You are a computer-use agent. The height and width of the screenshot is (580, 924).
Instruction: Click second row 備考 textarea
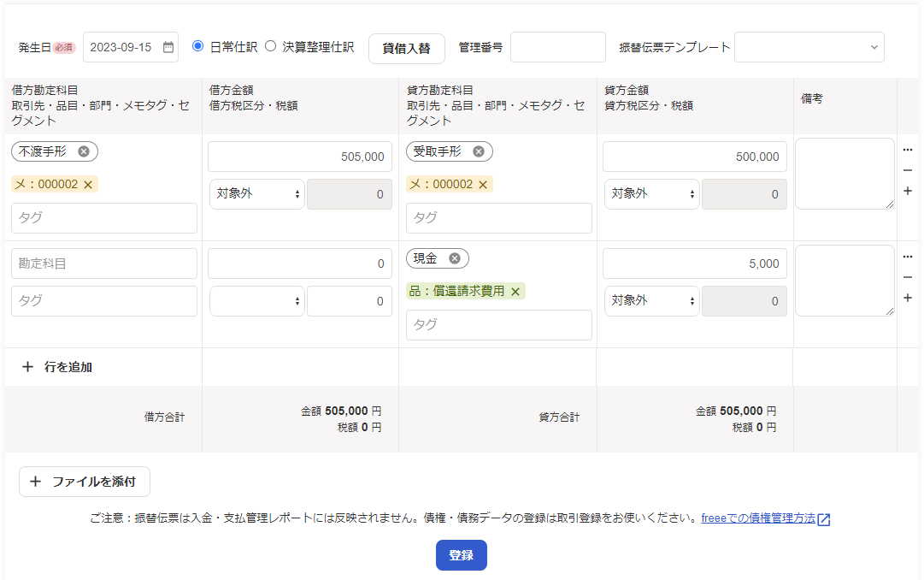[x=845, y=281]
